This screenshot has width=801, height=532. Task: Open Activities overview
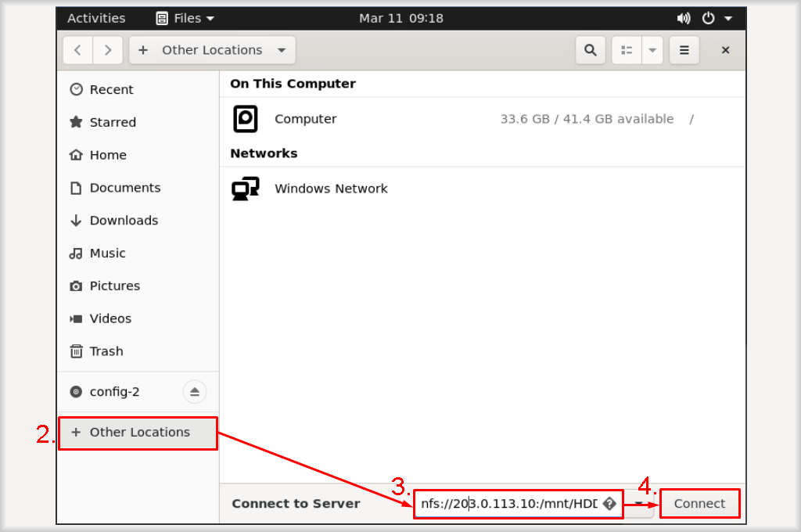[x=96, y=19]
